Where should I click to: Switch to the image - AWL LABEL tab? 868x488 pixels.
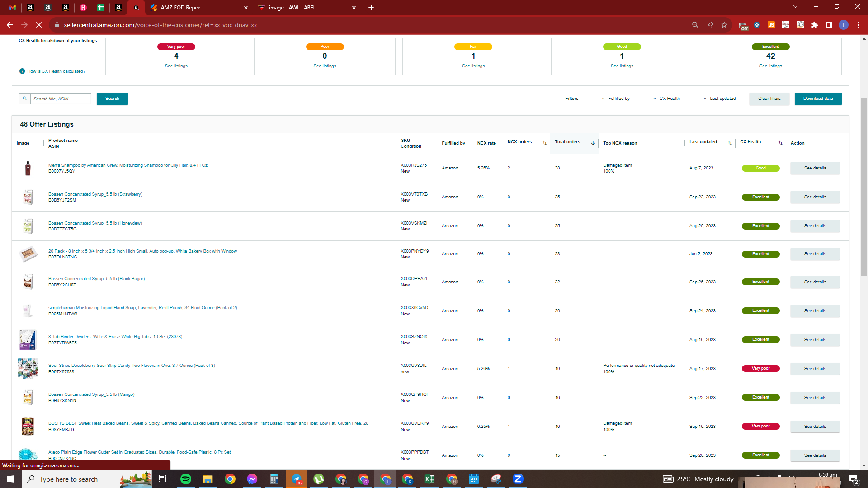pyautogui.click(x=307, y=8)
